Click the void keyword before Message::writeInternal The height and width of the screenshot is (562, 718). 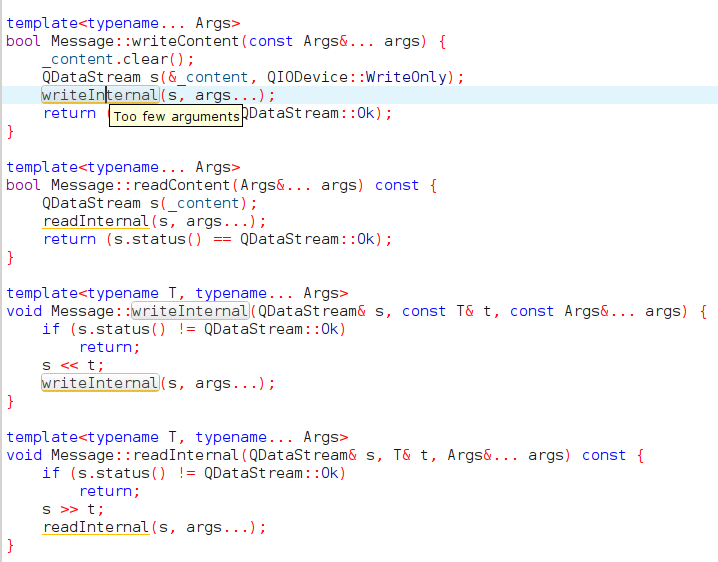tap(23, 311)
